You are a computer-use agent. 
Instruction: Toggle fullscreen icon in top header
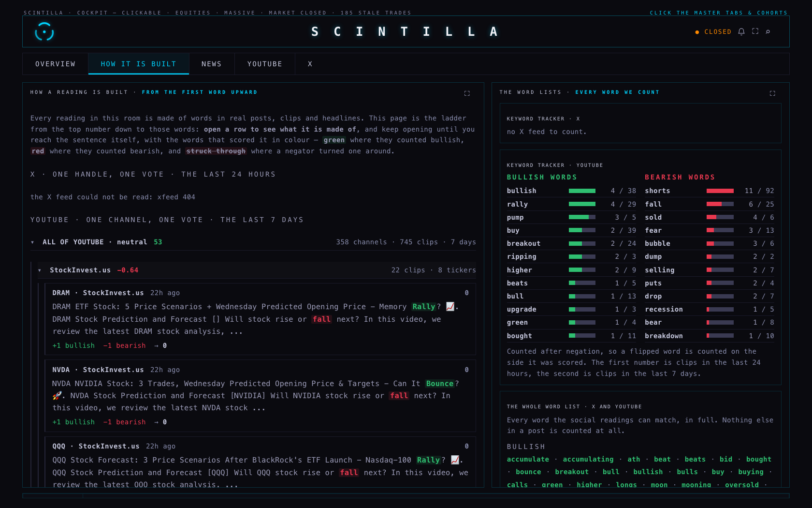point(755,31)
